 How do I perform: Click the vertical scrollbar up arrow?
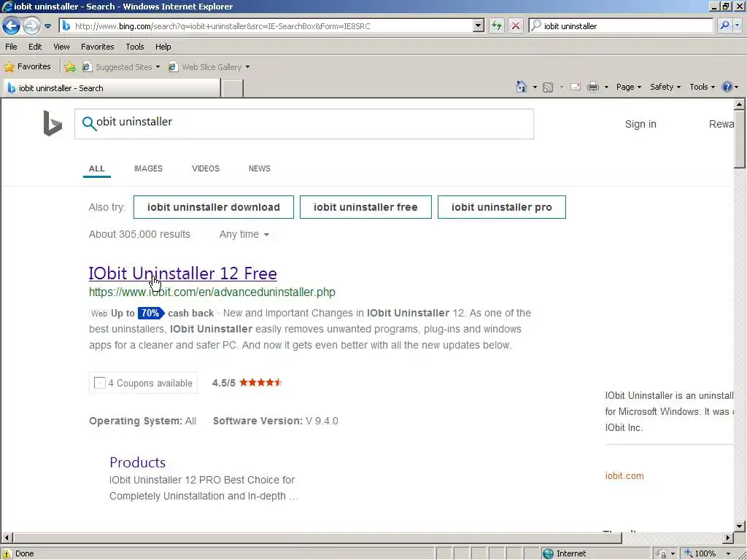[740, 104]
